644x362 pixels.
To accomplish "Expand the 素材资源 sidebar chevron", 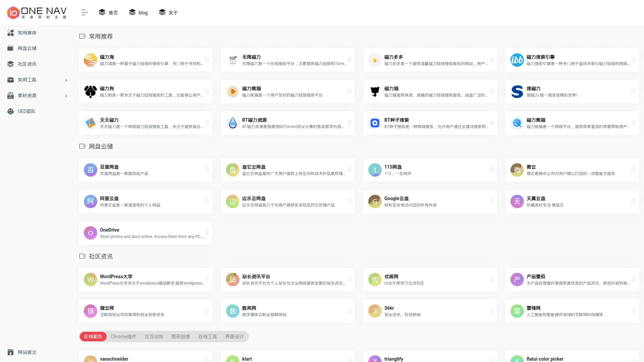I will click(x=66, y=96).
